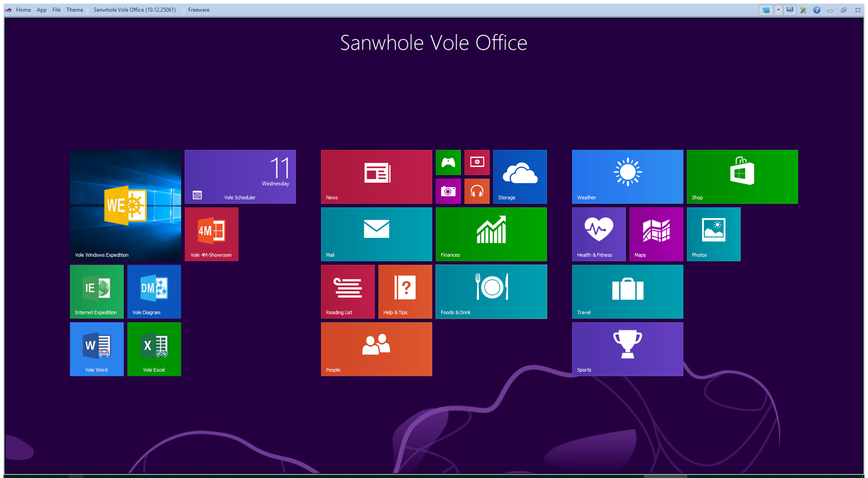
Task: Click the Freeware label
Action: (198, 10)
